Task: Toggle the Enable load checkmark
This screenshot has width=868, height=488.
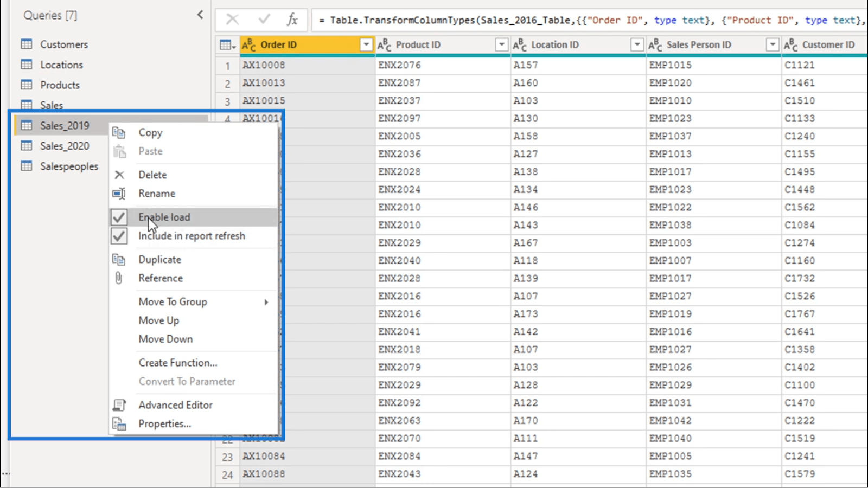Action: [x=119, y=217]
